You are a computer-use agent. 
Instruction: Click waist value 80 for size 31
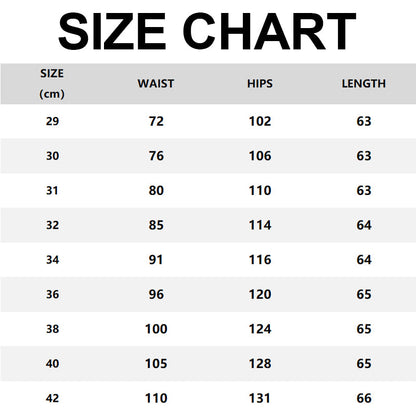(x=156, y=190)
